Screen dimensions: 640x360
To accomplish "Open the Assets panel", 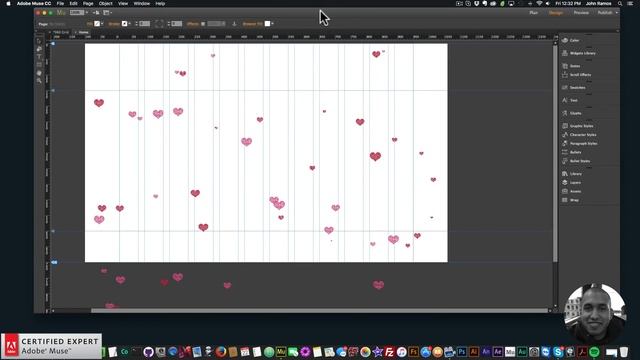I will pyautogui.click(x=571, y=191).
